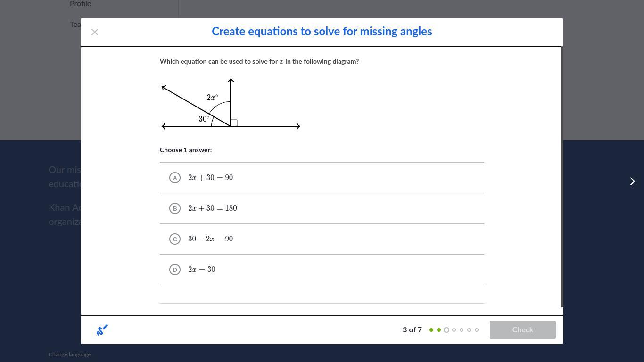Click the fifth progress dot
Screen dimensions: 644x362
click(462, 330)
